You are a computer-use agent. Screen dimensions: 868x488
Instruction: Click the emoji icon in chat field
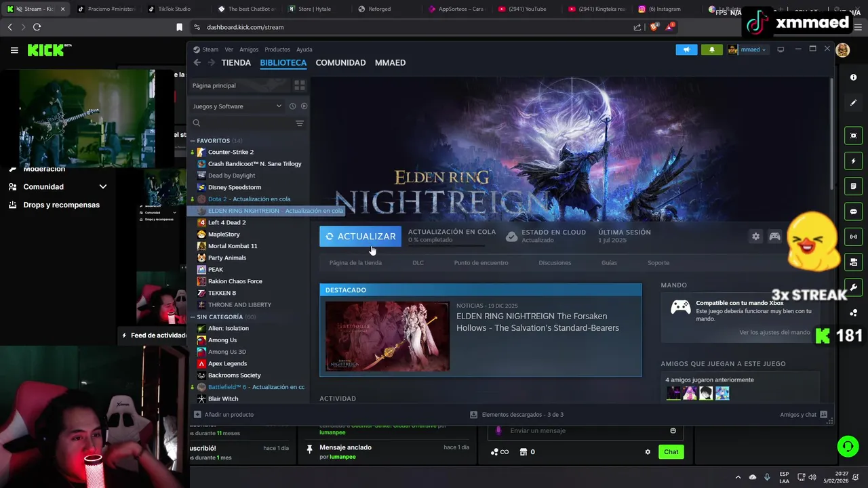pos(673,430)
